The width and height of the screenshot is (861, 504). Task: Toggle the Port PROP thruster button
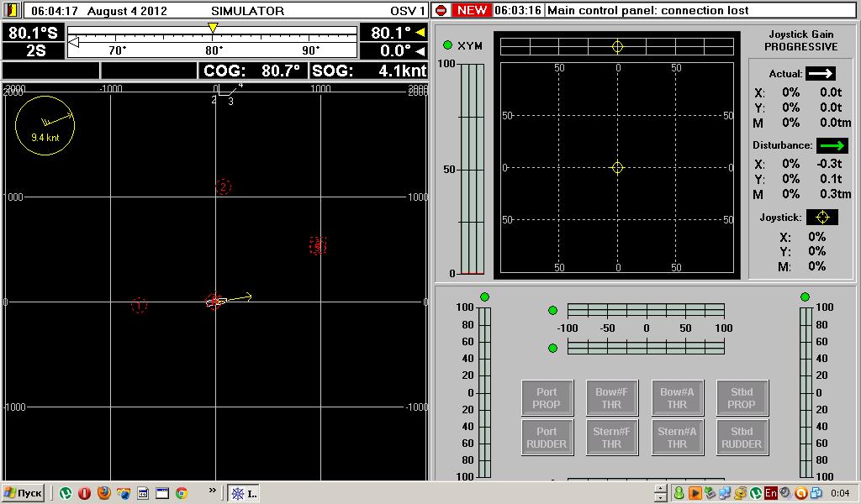point(547,398)
